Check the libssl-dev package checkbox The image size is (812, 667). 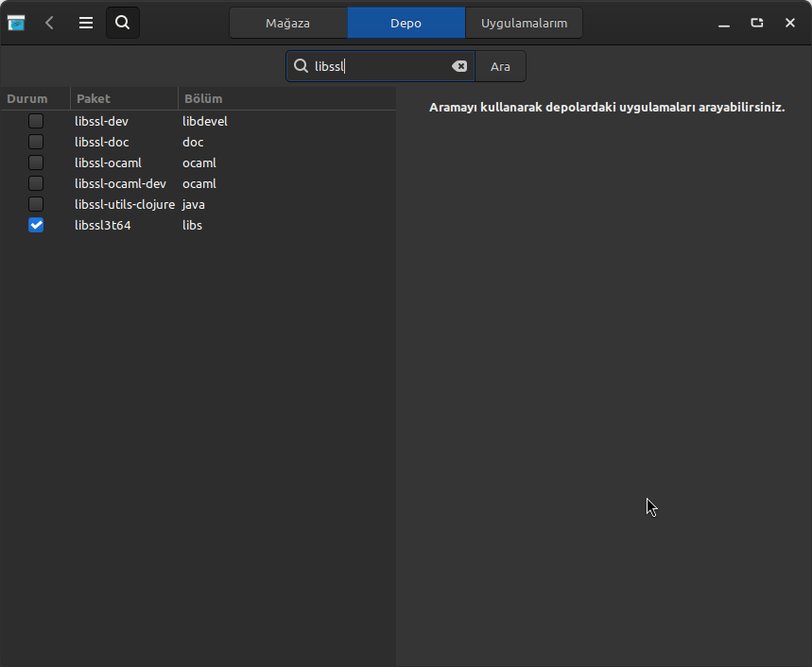click(36, 121)
